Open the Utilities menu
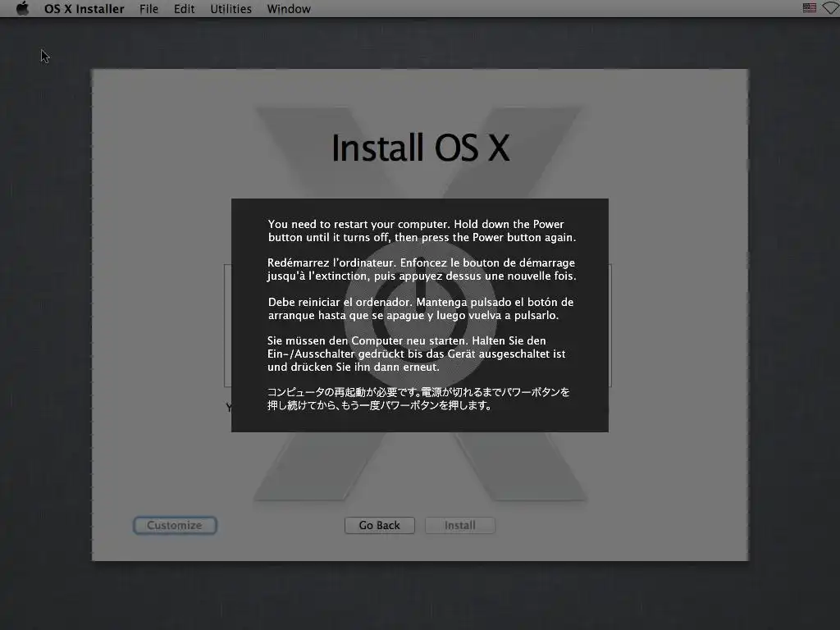The width and height of the screenshot is (840, 630). point(231,9)
